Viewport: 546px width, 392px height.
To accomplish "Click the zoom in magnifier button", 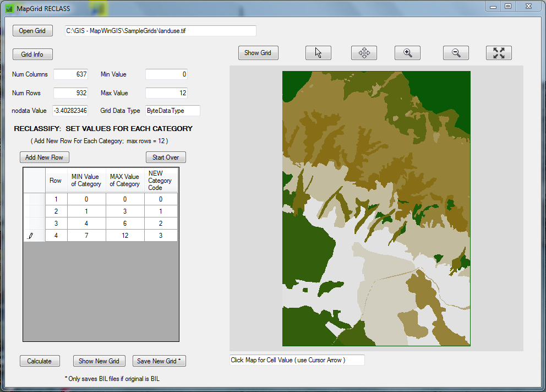I will (407, 53).
